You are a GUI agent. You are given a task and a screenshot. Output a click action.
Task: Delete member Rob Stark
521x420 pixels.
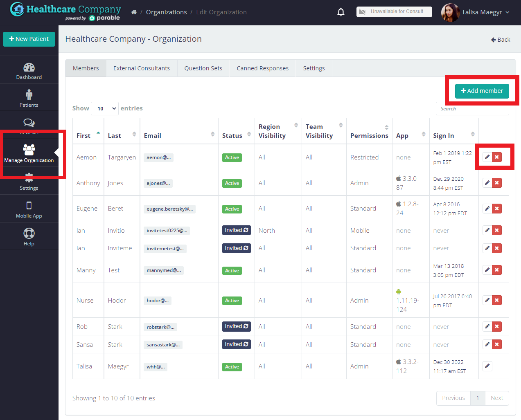tap(497, 326)
